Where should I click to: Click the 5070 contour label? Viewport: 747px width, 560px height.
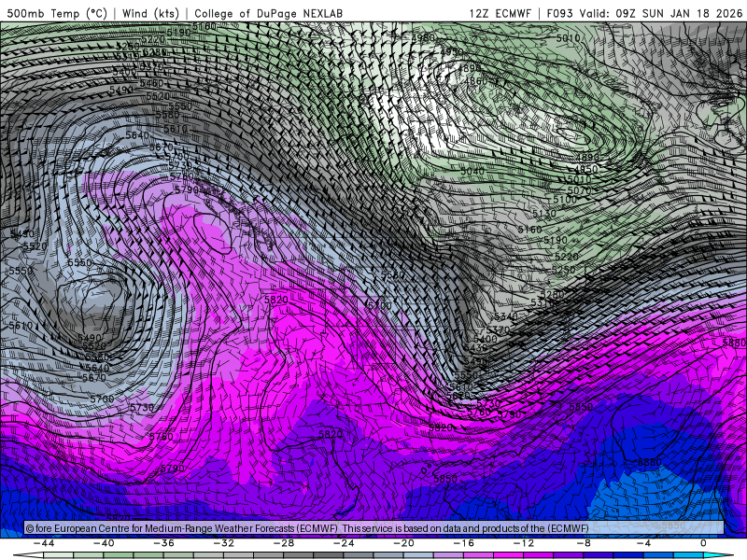579,190
